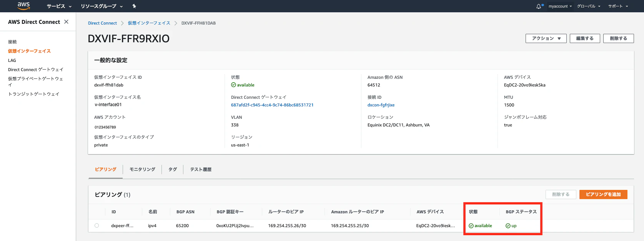Click BGP status up value
The height and width of the screenshot is (241, 644).
coord(511,226)
